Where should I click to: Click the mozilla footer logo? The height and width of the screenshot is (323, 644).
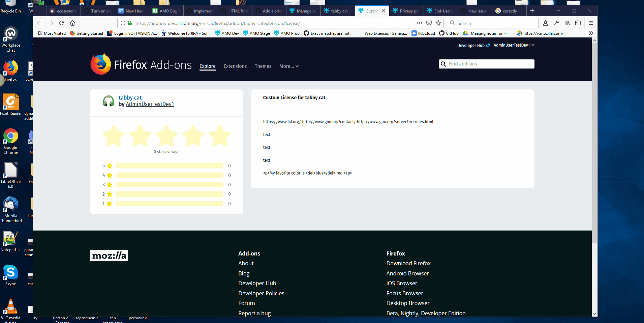[x=109, y=255]
